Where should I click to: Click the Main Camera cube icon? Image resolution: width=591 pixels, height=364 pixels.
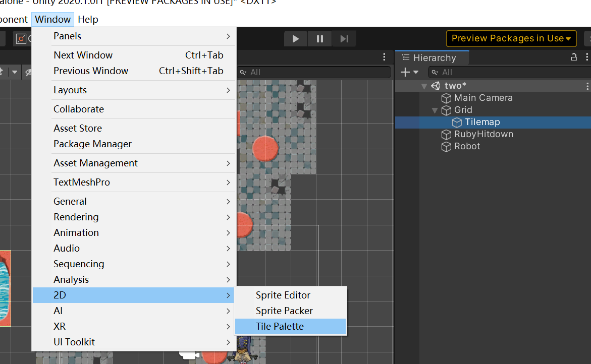pos(446,98)
